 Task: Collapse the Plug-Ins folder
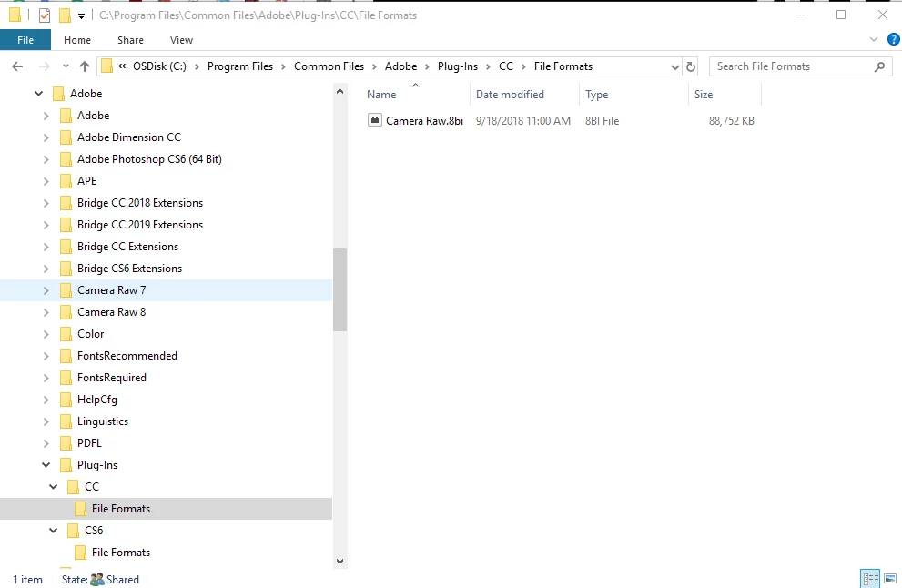[46, 465]
